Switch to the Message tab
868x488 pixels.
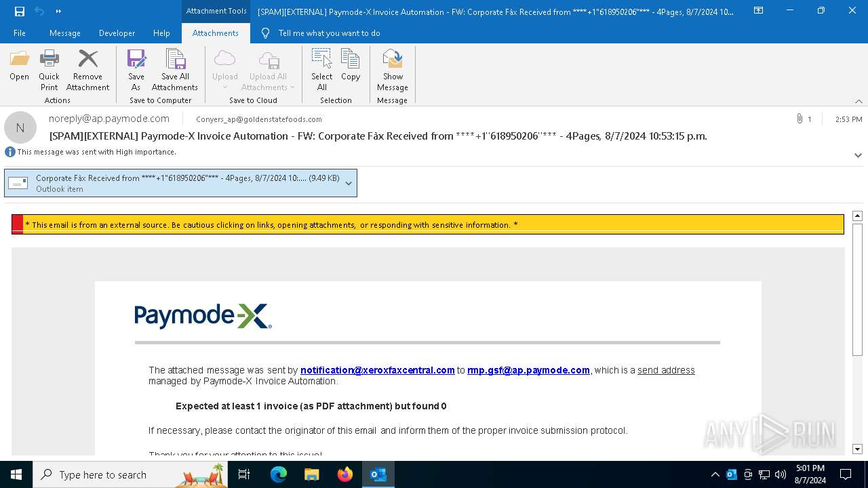[x=65, y=33]
